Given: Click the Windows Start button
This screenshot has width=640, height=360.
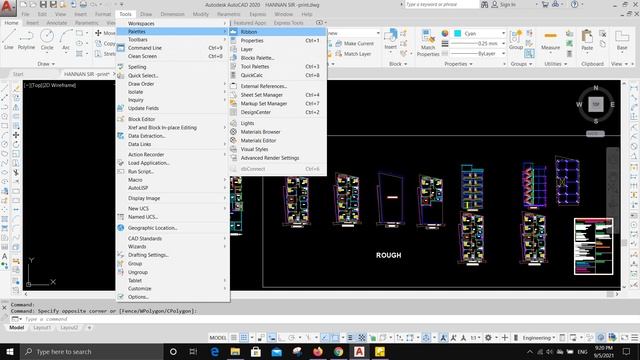Looking at the screenshot, I should [10, 351].
